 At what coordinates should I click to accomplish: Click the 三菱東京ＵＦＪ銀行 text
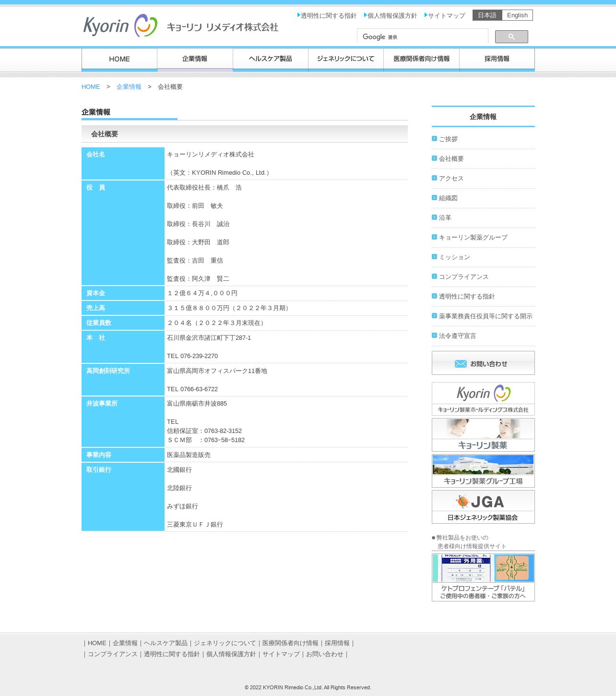pyautogui.click(x=195, y=525)
